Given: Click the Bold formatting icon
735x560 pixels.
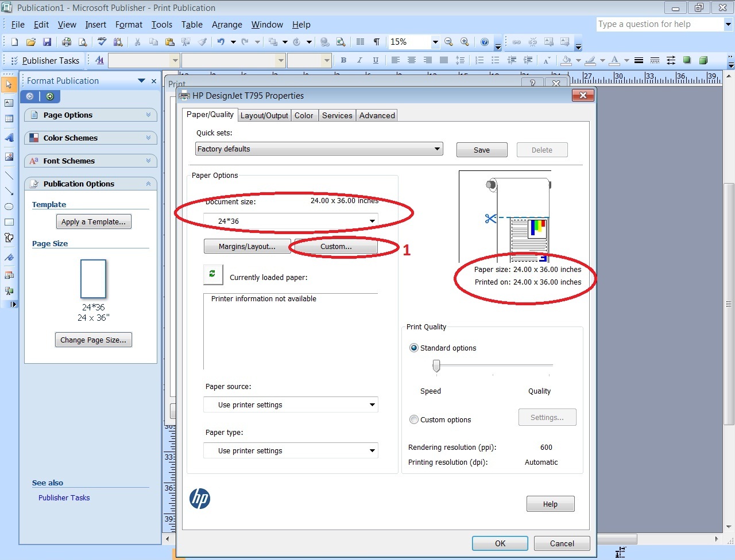Looking at the screenshot, I should 343,60.
